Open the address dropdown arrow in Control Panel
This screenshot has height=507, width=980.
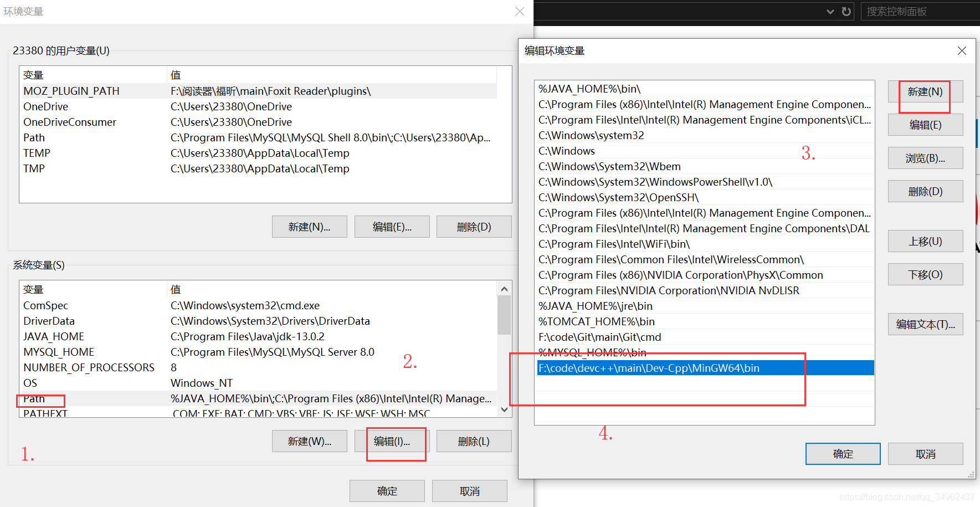(x=830, y=12)
